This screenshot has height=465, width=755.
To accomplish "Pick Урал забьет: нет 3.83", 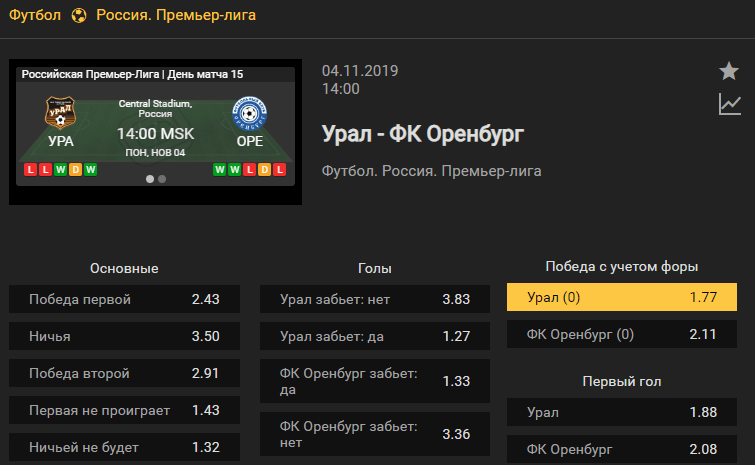I will (x=375, y=299).
